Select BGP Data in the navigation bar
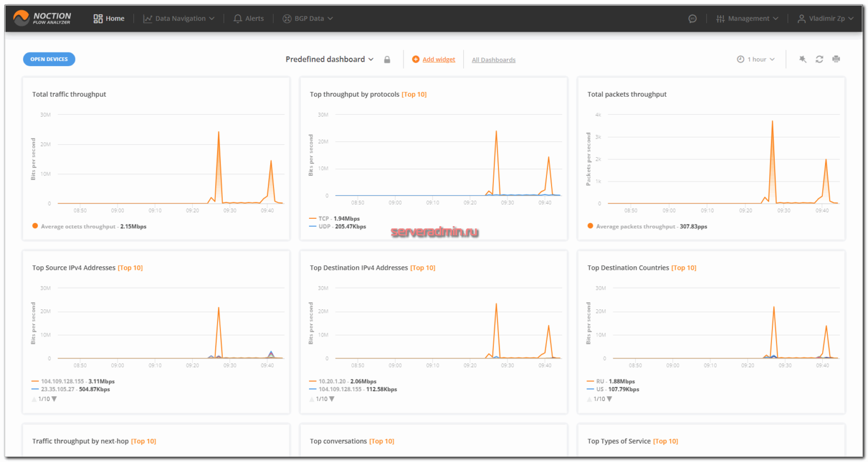The height and width of the screenshot is (462, 868). (307, 18)
